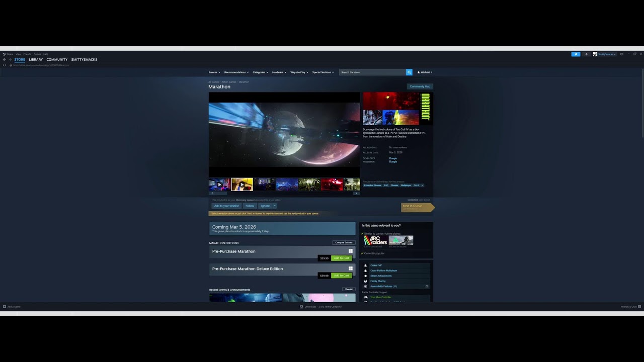The width and height of the screenshot is (644, 362).
Task: Click the Accessibility Features icon
Action: pyautogui.click(x=366, y=287)
